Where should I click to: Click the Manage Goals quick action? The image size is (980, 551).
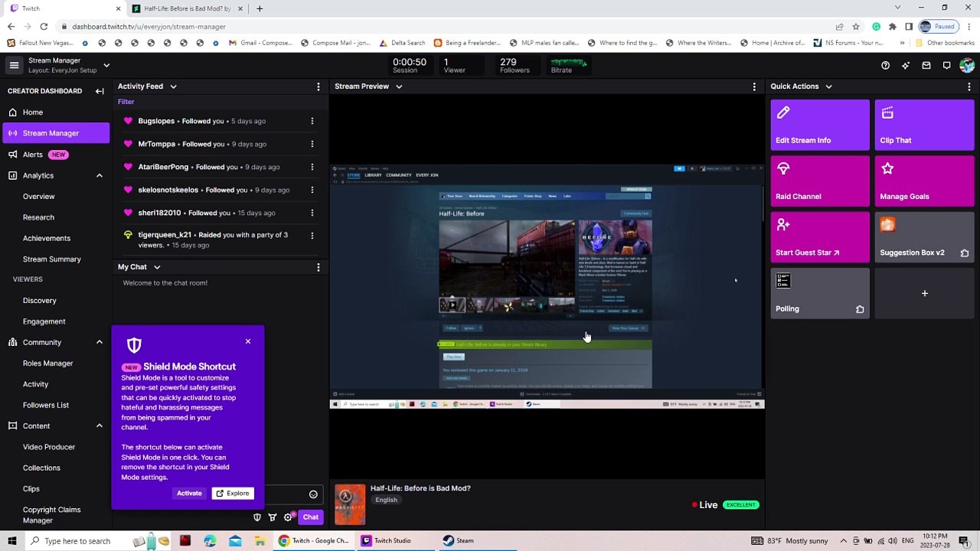[925, 181]
